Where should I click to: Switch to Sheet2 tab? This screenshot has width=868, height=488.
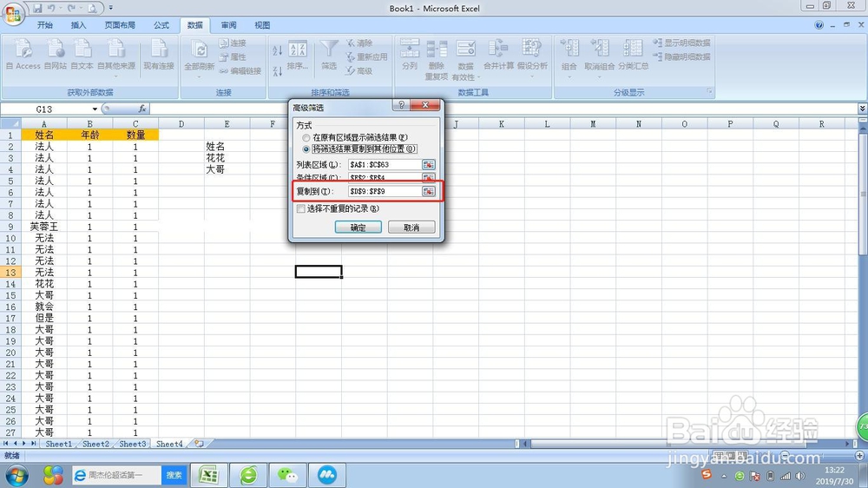click(x=95, y=444)
